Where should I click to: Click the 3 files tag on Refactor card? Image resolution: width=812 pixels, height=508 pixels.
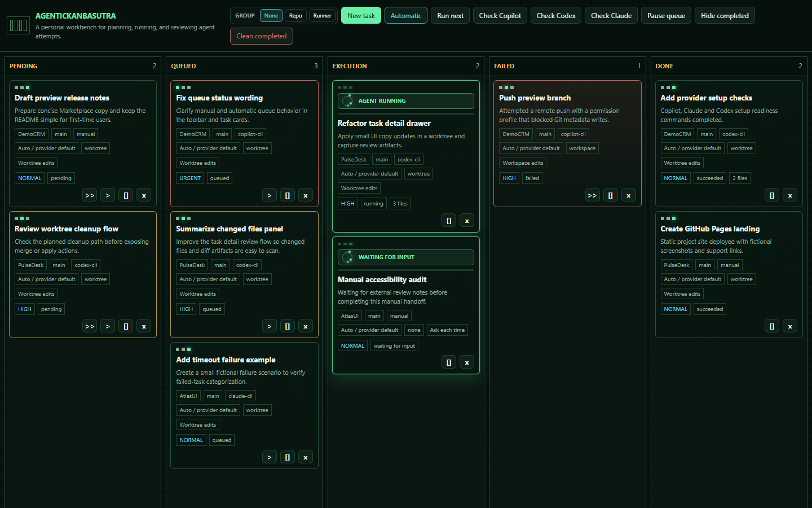point(400,204)
